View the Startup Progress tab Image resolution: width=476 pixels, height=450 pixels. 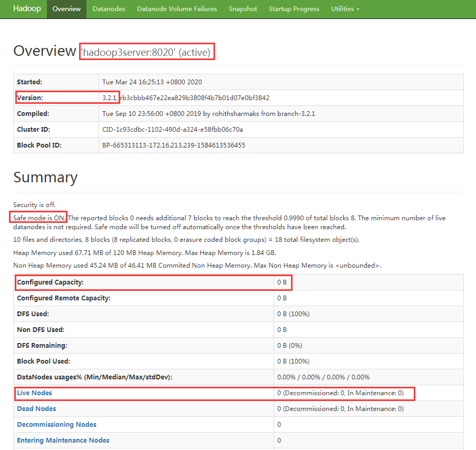coord(294,9)
